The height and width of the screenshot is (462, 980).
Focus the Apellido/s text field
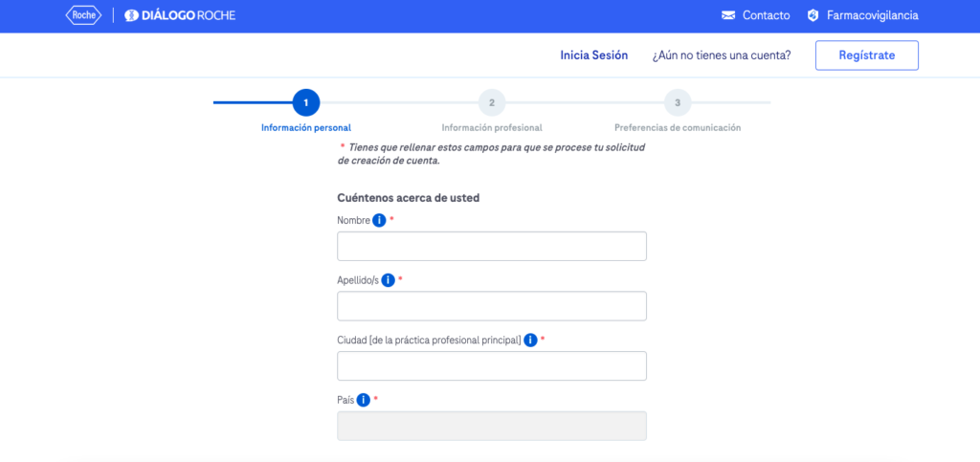[x=492, y=306]
